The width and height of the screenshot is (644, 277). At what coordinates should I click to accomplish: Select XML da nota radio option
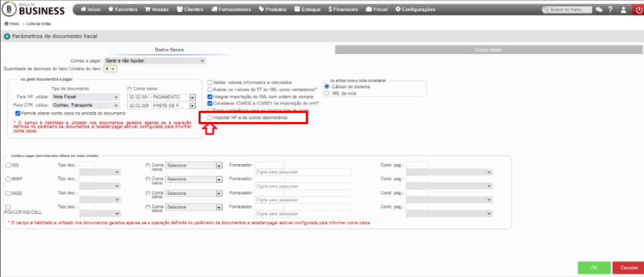[327, 93]
